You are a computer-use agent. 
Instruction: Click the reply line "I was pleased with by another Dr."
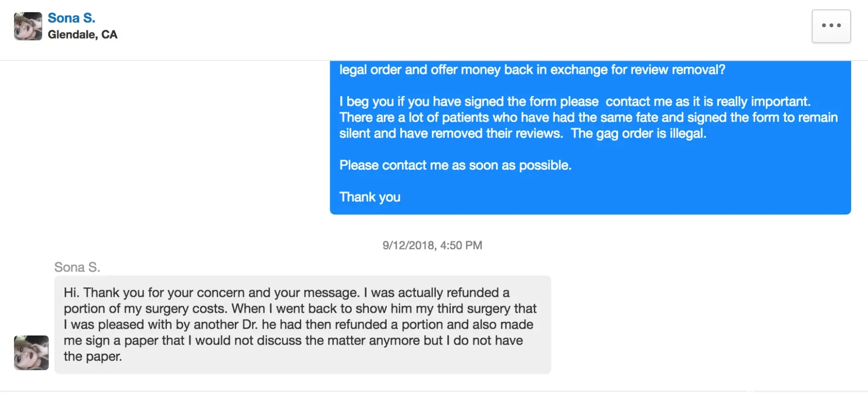point(298,324)
